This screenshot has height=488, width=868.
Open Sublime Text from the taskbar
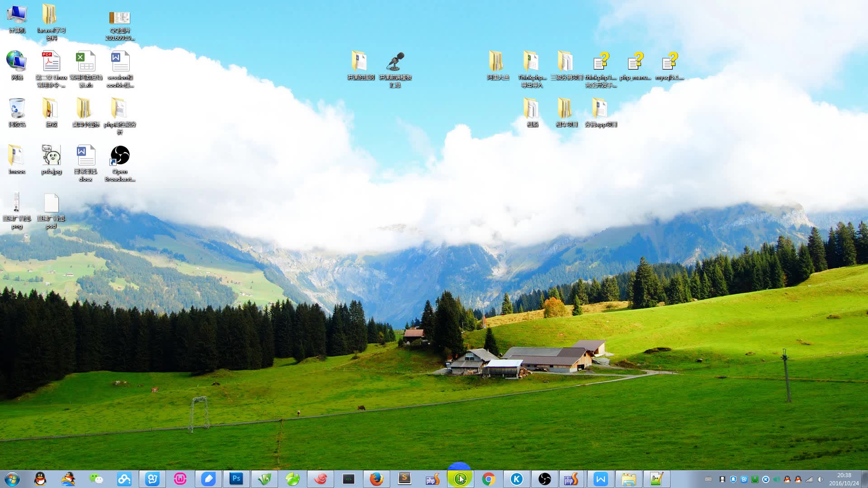click(x=404, y=479)
